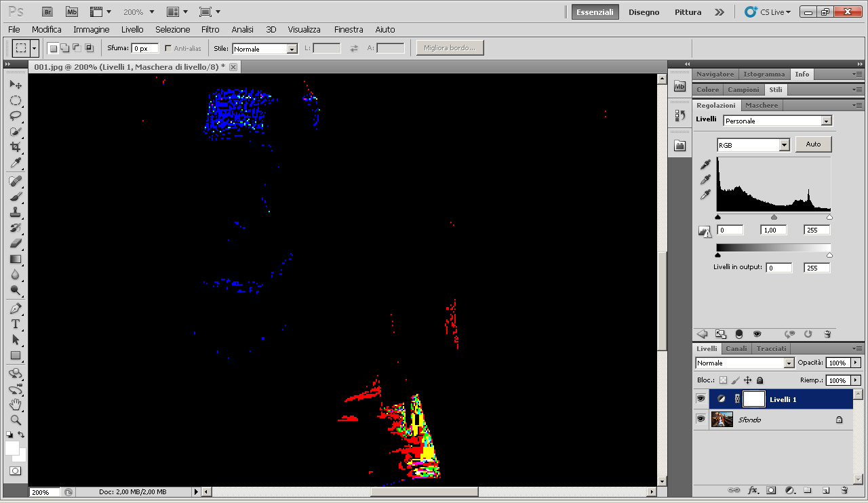Delete the adjustment with the Regolazioni trash icon
Viewport: 868px width, 503px height.
(827, 334)
